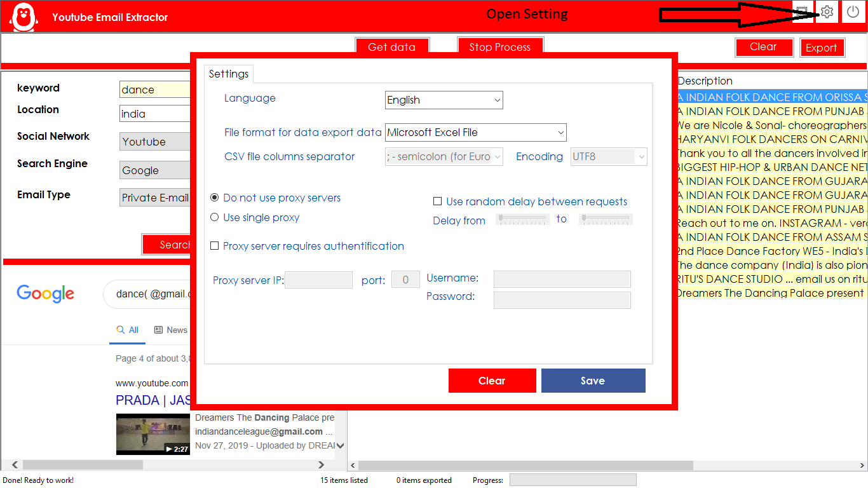Image resolution: width=868 pixels, height=488 pixels.
Task: Click the Google logo in results panel
Action: pyautogui.click(x=45, y=294)
